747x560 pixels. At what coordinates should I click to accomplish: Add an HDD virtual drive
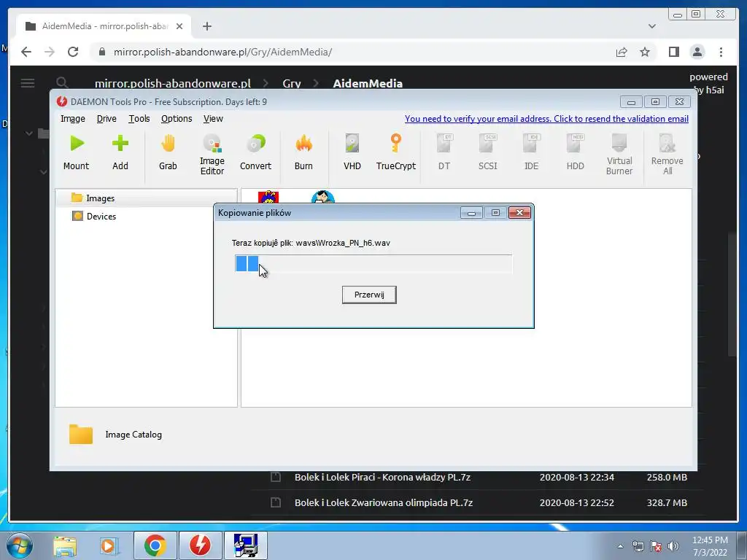point(575,152)
